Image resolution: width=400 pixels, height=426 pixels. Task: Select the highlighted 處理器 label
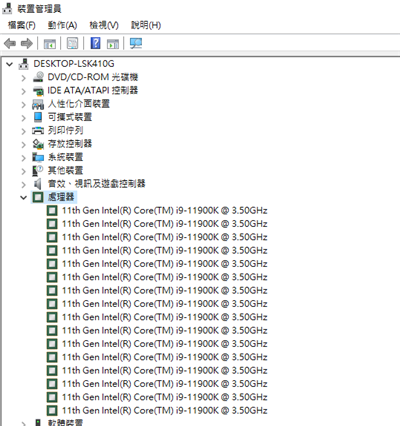pyautogui.click(x=61, y=197)
